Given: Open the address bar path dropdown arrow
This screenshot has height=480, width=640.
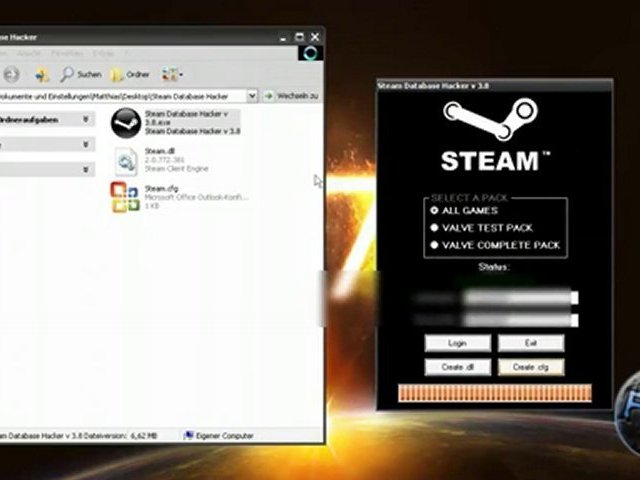Looking at the screenshot, I should tap(252, 96).
